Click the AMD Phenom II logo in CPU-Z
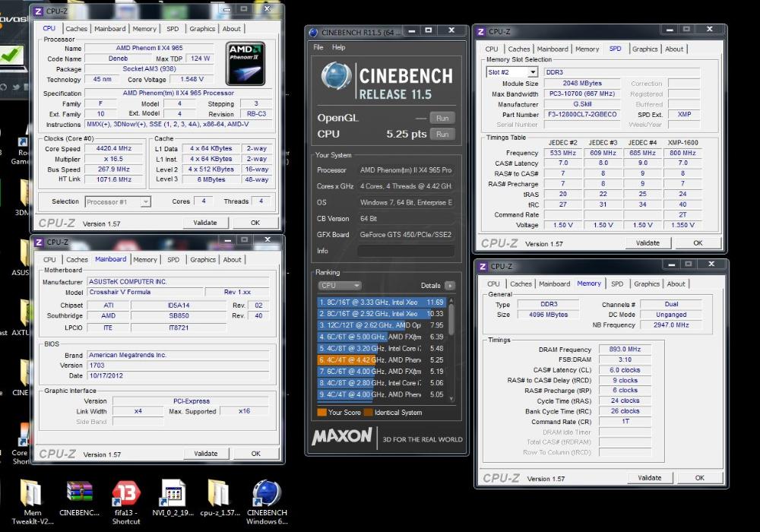 pyautogui.click(x=245, y=64)
